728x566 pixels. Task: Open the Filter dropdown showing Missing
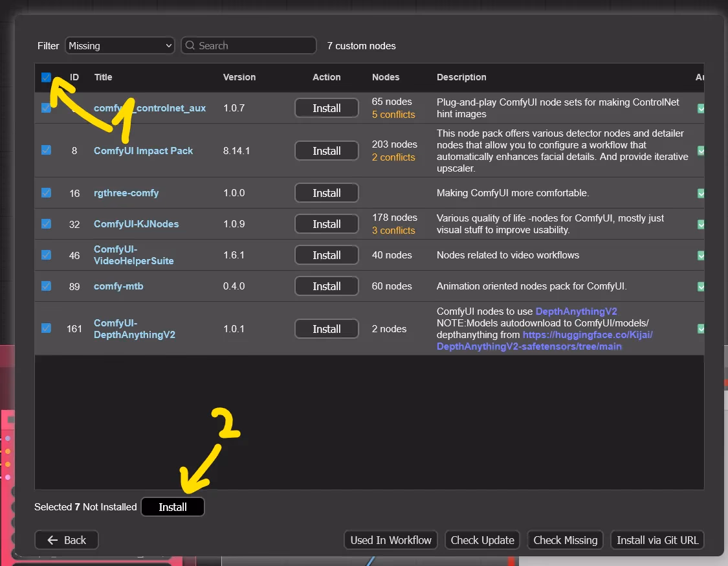tap(120, 45)
